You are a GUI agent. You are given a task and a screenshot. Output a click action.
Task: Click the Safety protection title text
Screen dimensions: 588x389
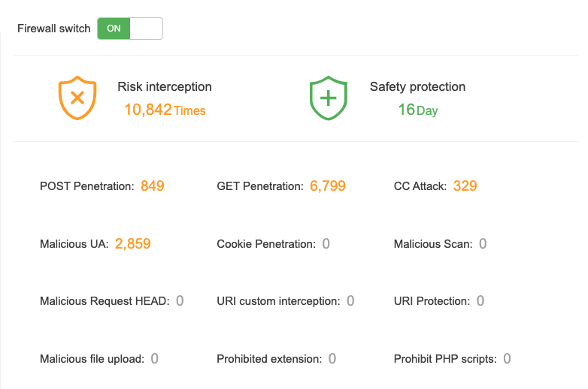click(417, 87)
